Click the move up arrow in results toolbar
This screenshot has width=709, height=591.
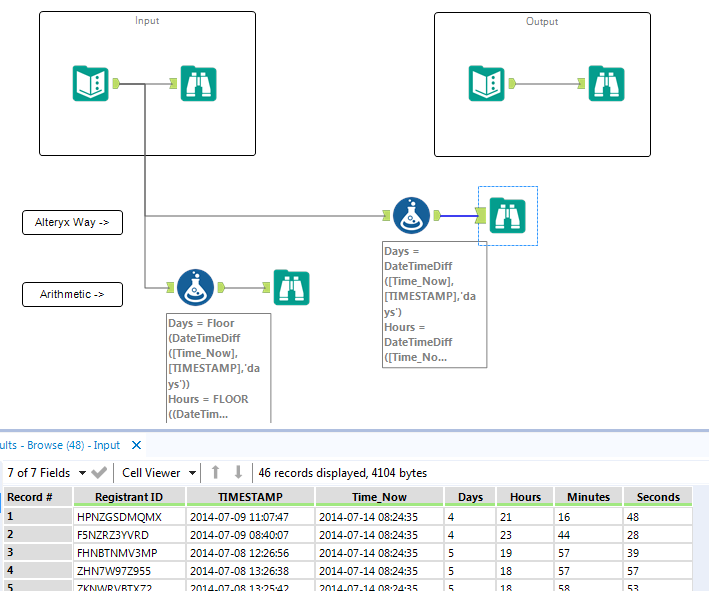tap(215, 472)
